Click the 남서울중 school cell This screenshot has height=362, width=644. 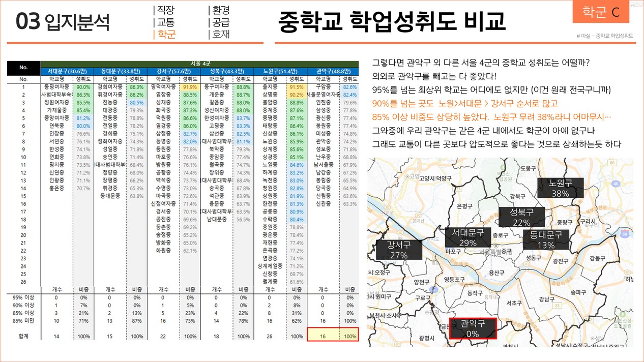[x=324, y=165]
